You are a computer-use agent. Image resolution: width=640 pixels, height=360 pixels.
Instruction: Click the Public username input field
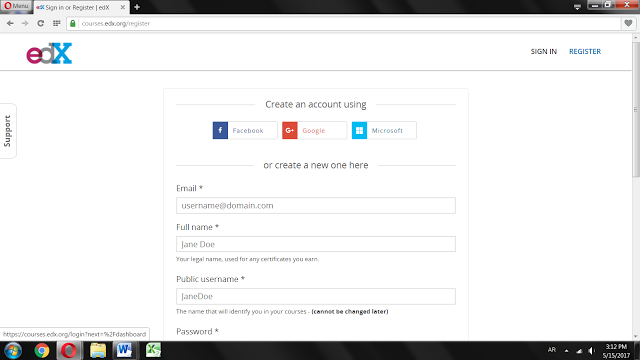tap(316, 296)
